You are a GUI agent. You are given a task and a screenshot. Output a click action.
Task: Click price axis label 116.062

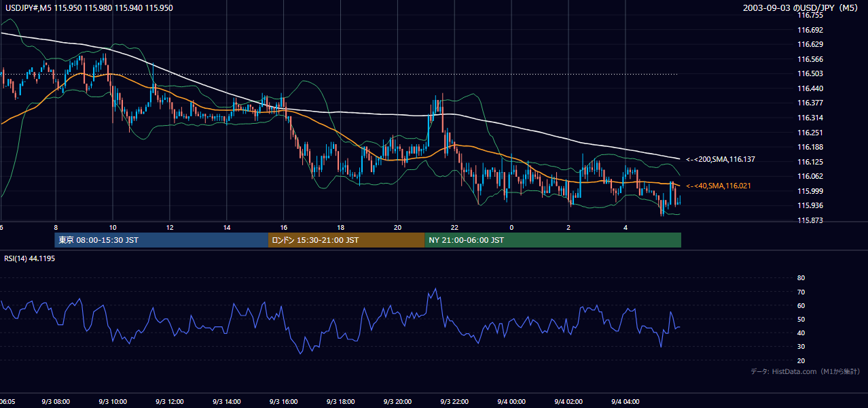pyautogui.click(x=810, y=176)
